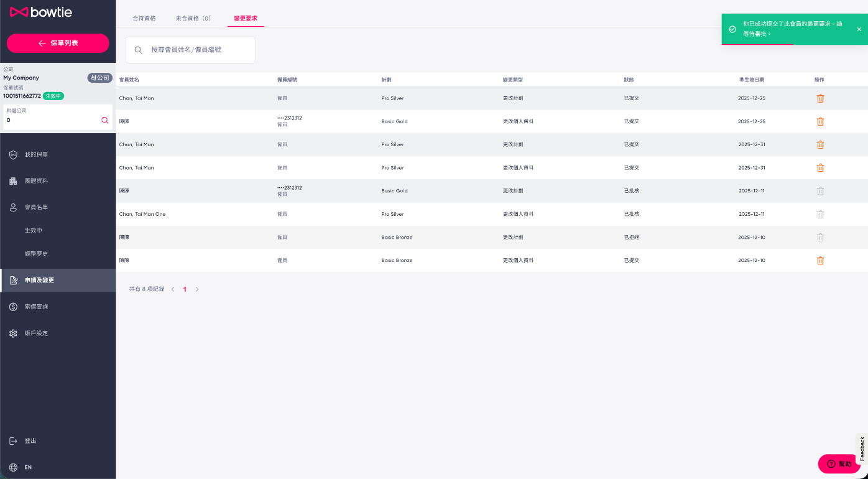Open 團體資料 in the sidebar
Screen dimensions: 868x479
pos(36,181)
